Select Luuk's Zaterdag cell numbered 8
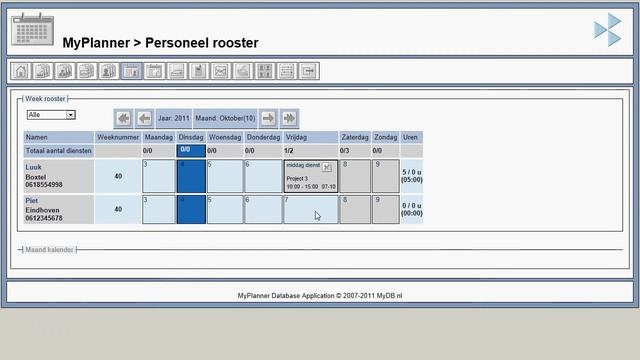 (355, 176)
